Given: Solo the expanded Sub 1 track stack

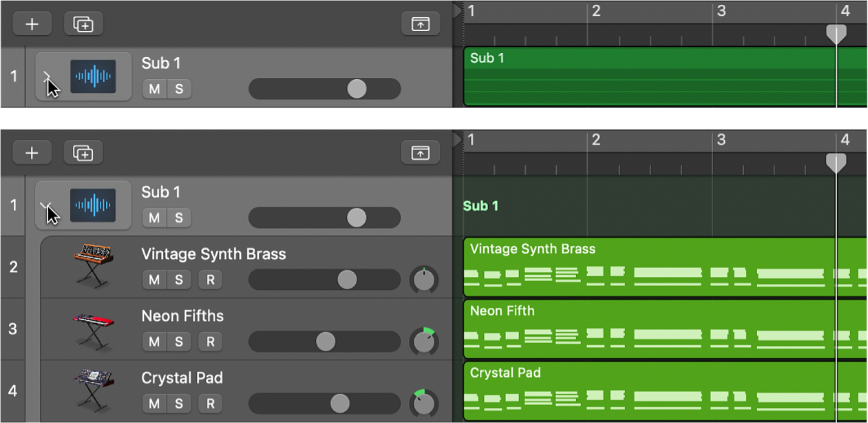Looking at the screenshot, I should [x=179, y=218].
